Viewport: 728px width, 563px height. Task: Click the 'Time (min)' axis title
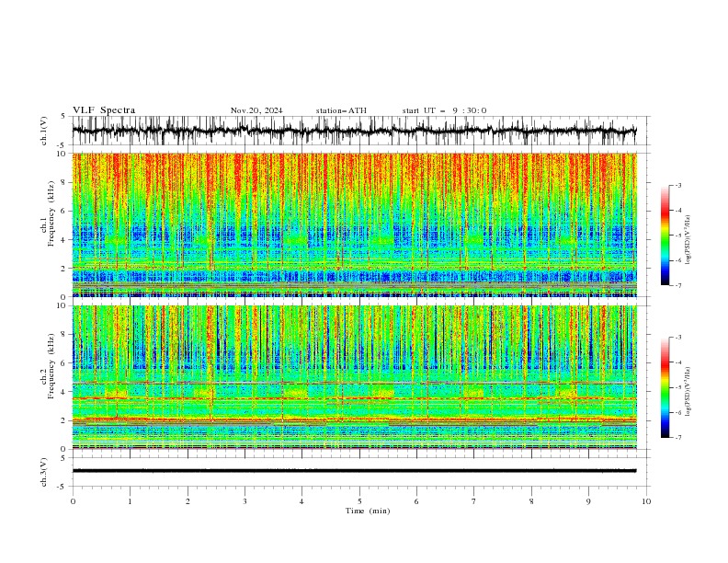click(368, 511)
